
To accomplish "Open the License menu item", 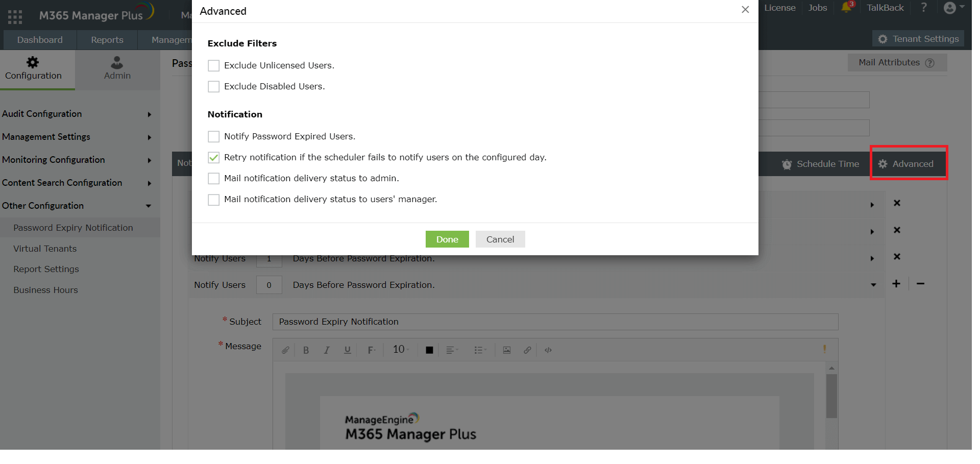I will point(780,8).
